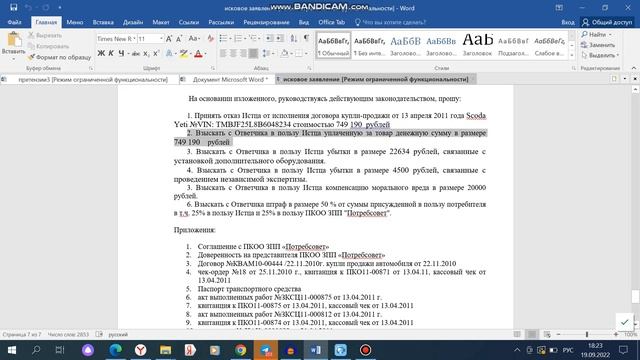Click the Borders icon in the paragraph group
The height and width of the screenshot is (360, 640).
click(x=299, y=53)
